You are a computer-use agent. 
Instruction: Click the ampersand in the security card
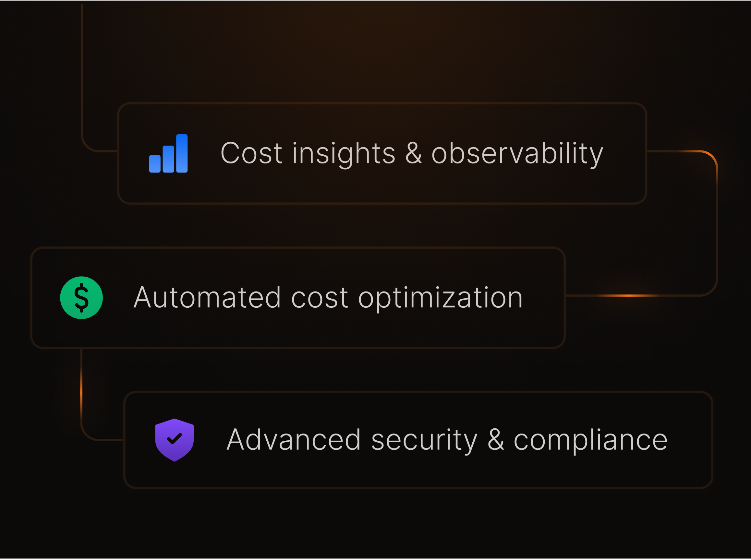click(496, 440)
